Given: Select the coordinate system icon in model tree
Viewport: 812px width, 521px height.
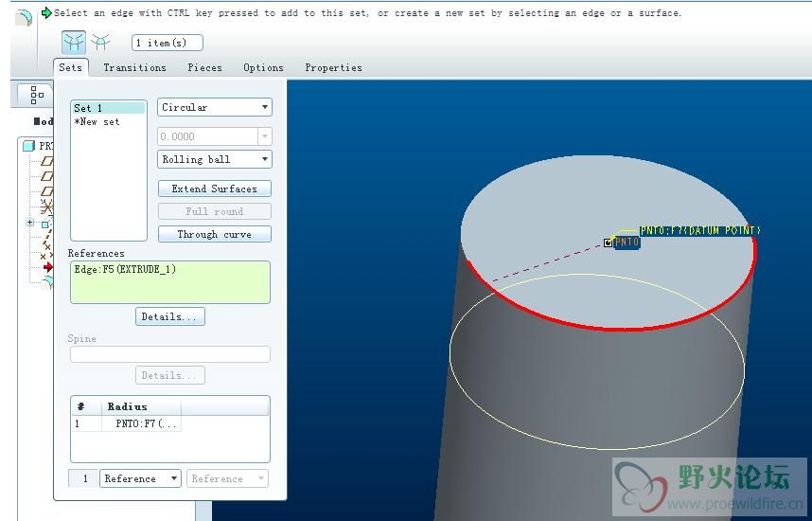Looking at the screenshot, I should [x=46, y=207].
